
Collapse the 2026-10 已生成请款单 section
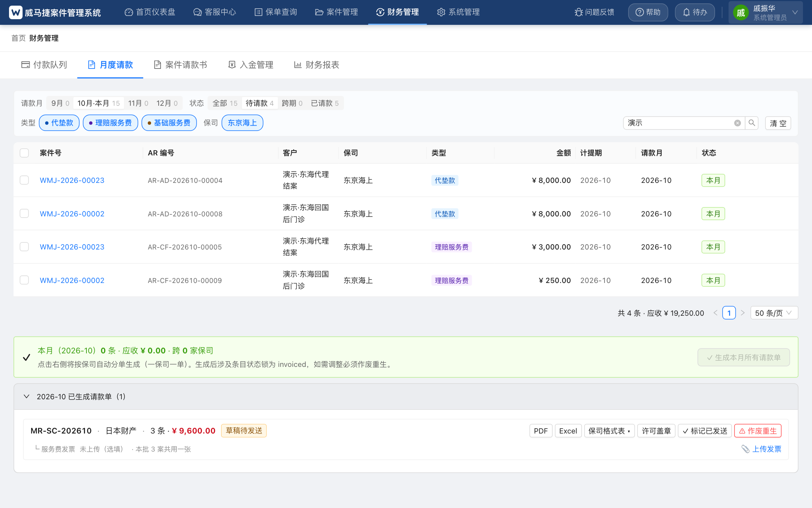pos(27,397)
